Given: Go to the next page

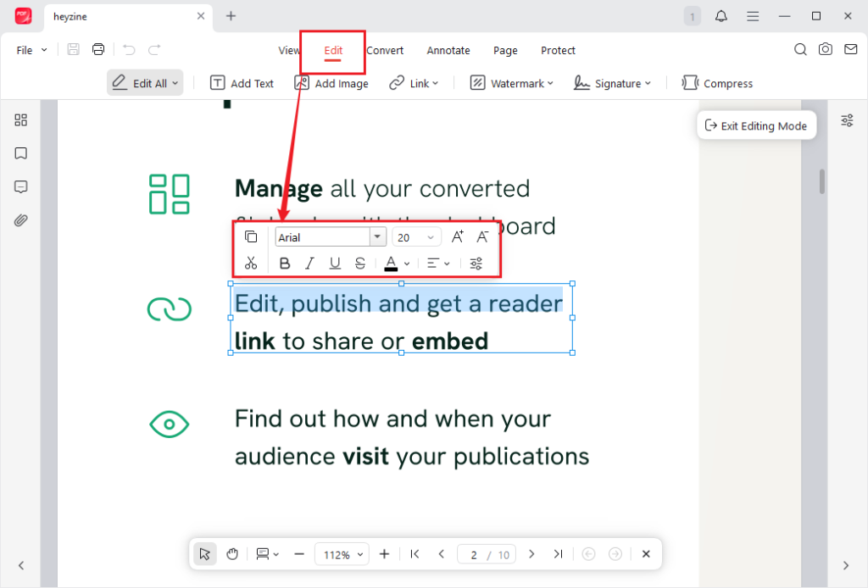Looking at the screenshot, I should tap(531, 554).
